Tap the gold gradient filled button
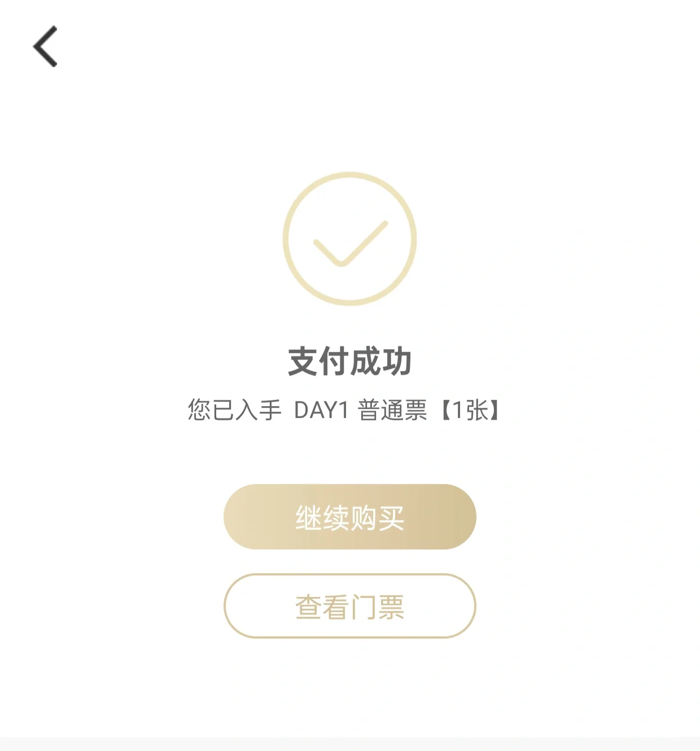 click(350, 517)
